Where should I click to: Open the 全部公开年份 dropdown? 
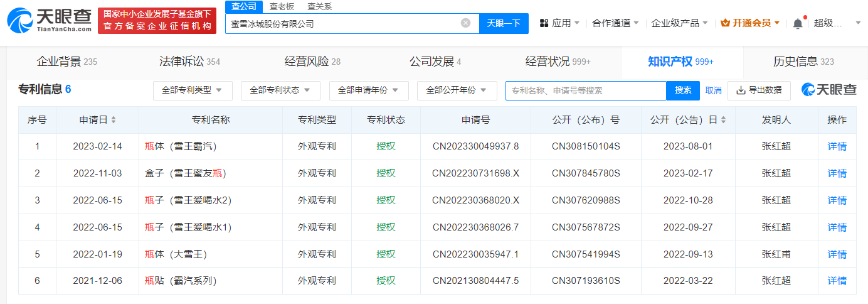pos(457,90)
